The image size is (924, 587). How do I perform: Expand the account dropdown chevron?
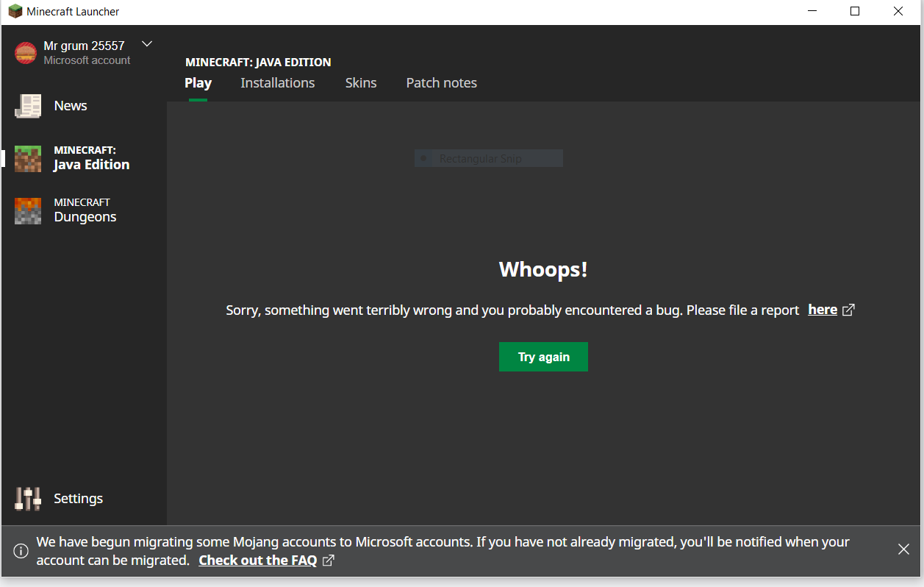147,44
